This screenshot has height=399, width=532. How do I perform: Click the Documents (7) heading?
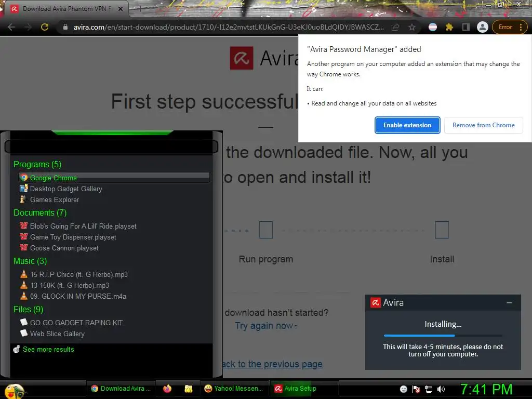tap(40, 212)
